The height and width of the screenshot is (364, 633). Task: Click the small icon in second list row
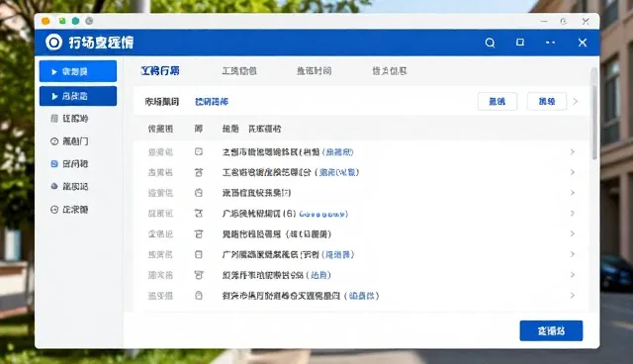199,172
